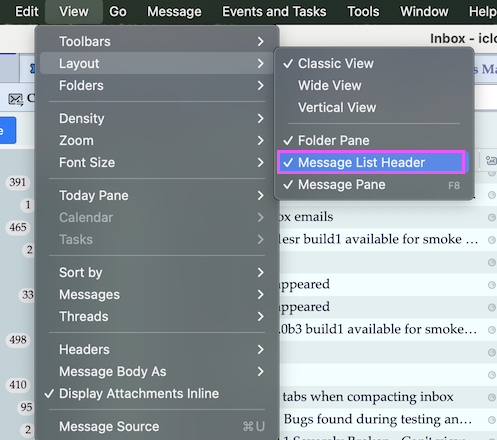Image resolution: width=497 pixels, height=440 pixels.
Task: Click the unread count badge 498
Action: click(18, 340)
